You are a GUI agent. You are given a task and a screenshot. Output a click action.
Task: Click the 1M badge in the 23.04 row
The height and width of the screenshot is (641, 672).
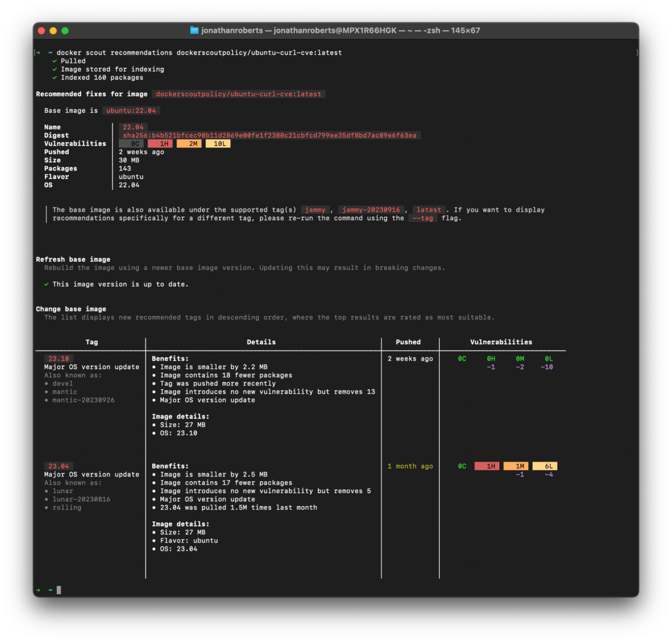point(516,466)
